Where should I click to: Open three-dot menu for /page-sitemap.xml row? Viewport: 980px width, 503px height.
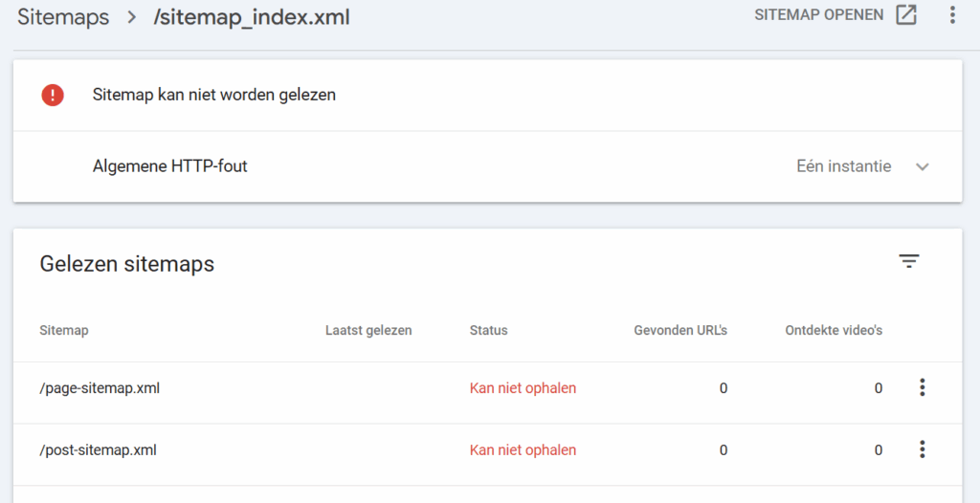pos(923,387)
